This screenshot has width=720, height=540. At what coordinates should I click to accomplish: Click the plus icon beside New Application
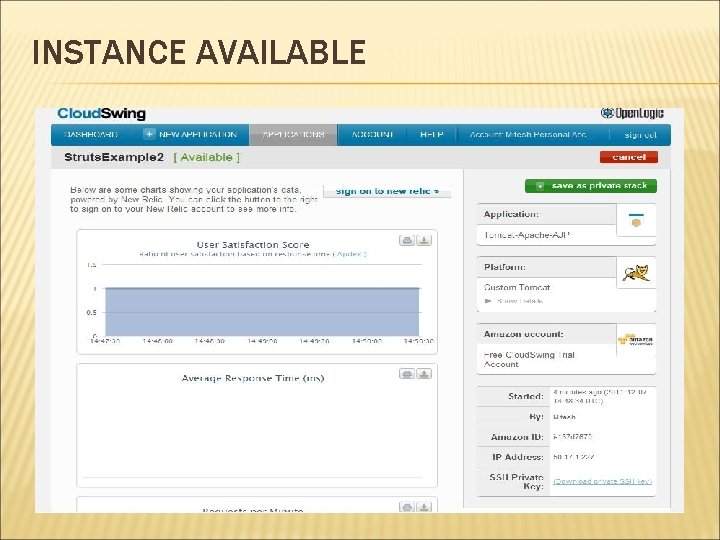(149, 134)
